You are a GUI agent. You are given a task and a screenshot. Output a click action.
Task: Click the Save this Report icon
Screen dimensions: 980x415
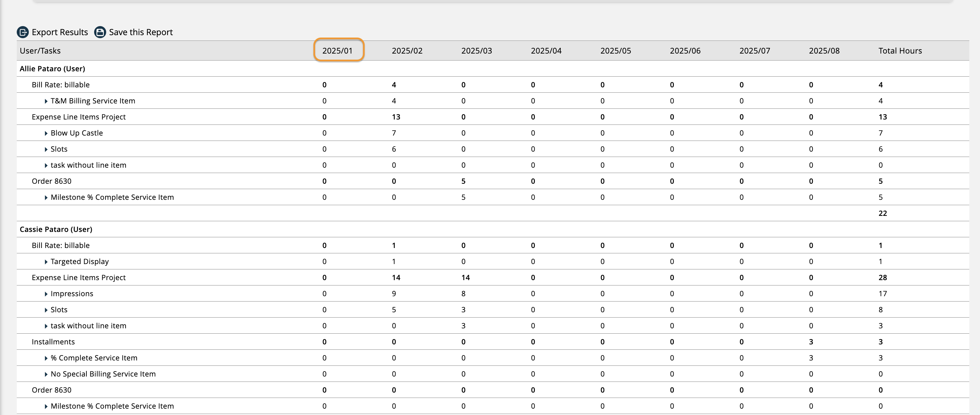(100, 32)
